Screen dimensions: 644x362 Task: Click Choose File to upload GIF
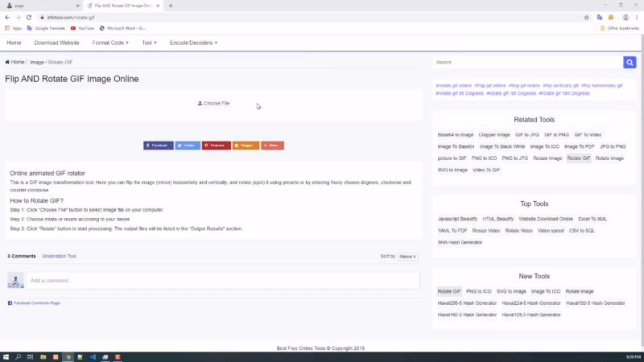[x=213, y=104]
